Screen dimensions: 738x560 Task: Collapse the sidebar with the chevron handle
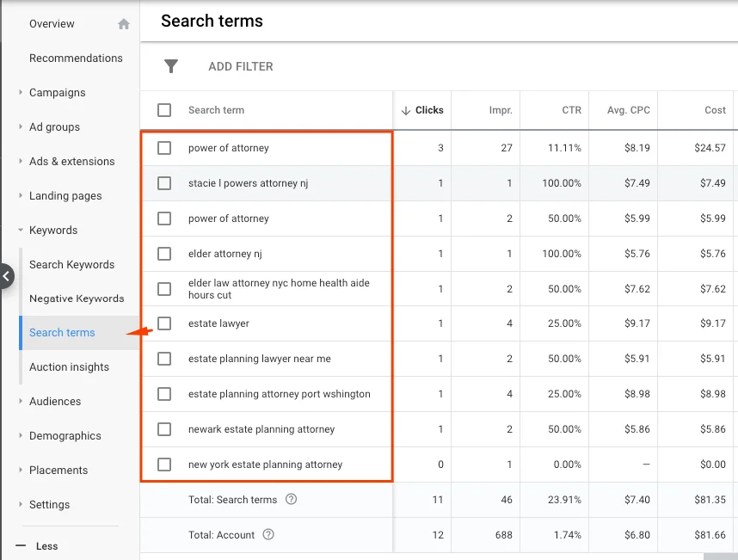(x=7, y=276)
